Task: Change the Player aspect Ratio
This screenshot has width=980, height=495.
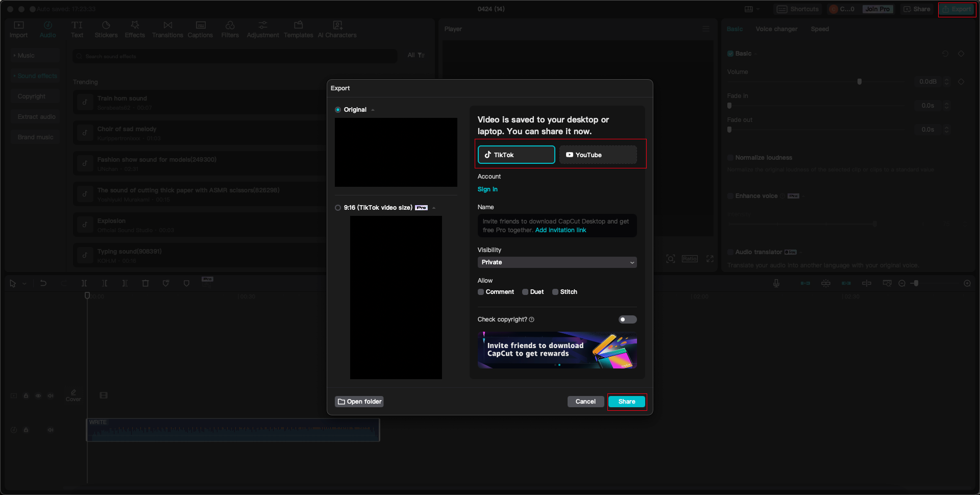Action: [690, 259]
